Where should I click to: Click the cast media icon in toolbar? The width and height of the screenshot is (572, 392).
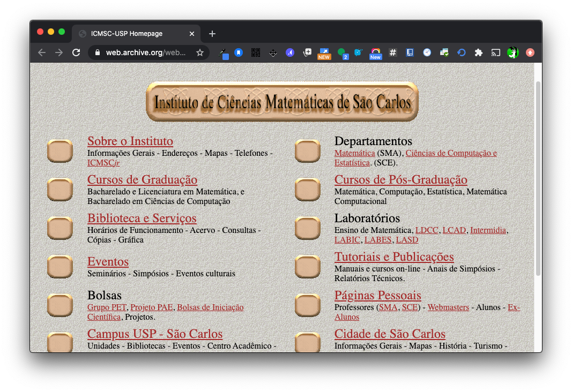click(496, 52)
